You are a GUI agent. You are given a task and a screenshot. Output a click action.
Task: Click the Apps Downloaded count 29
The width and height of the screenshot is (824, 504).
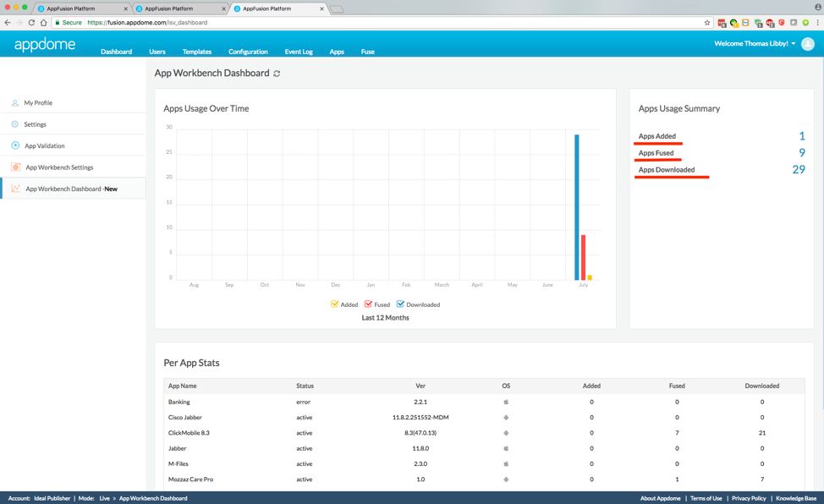pyautogui.click(x=799, y=169)
